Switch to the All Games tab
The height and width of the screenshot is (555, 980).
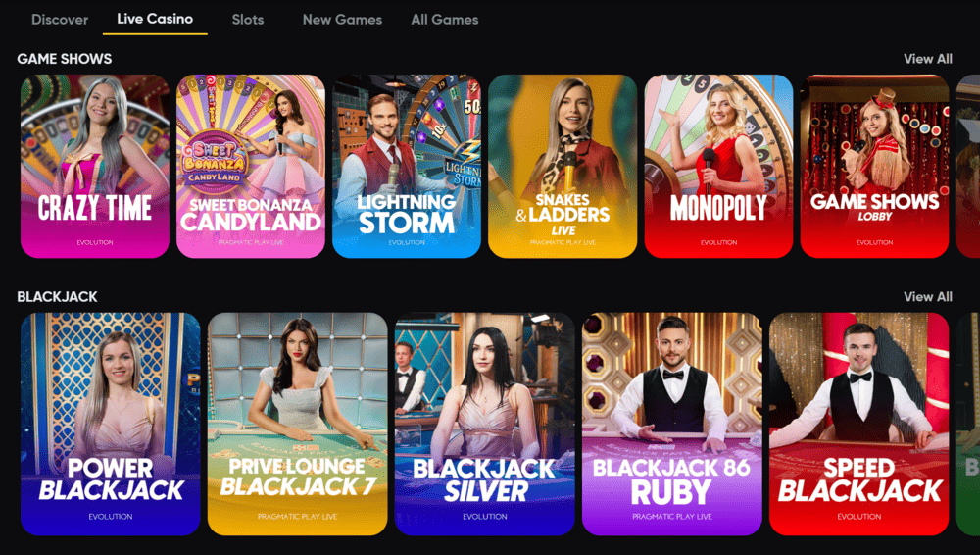click(x=445, y=20)
